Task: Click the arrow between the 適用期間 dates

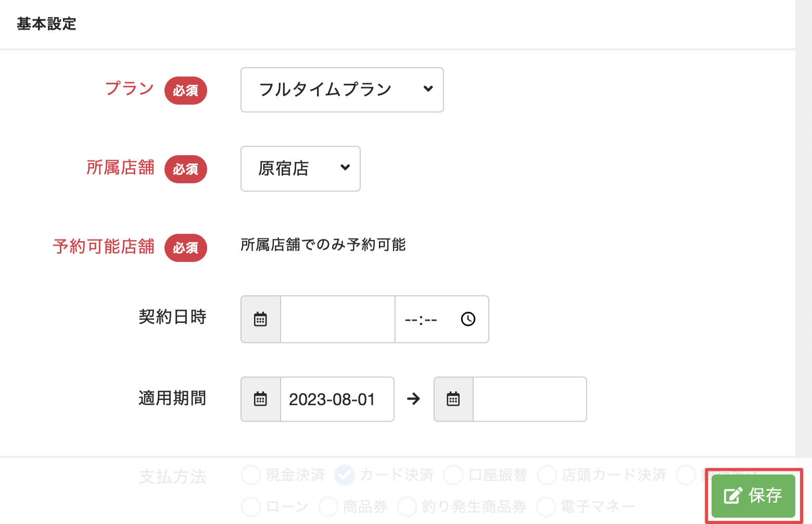Action: pyautogui.click(x=414, y=399)
